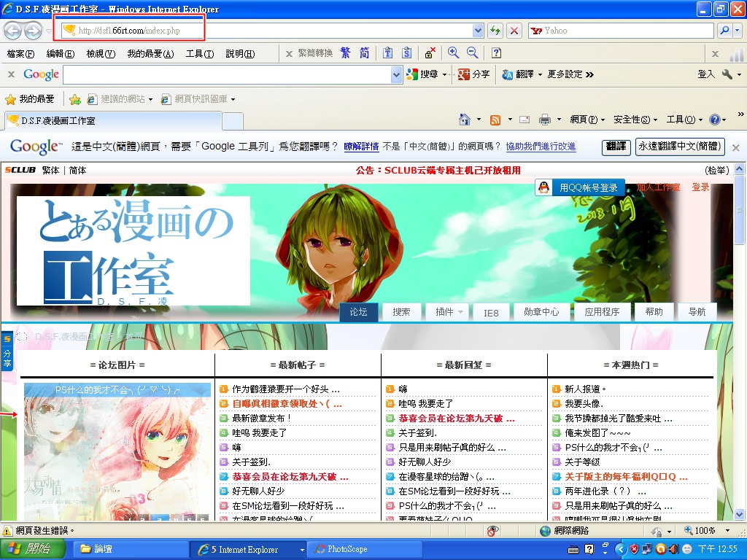Image resolution: width=747 pixels, height=560 pixels.
Task: Open the 安全性(S) command bar menu
Action: click(635, 120)
